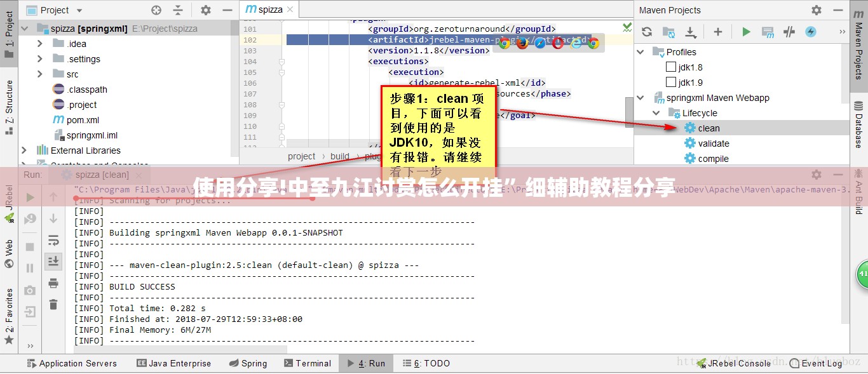This screenshot has height=374, width=868.
Task: Clear all console output trash icon
Action: (x=53, y=305)
